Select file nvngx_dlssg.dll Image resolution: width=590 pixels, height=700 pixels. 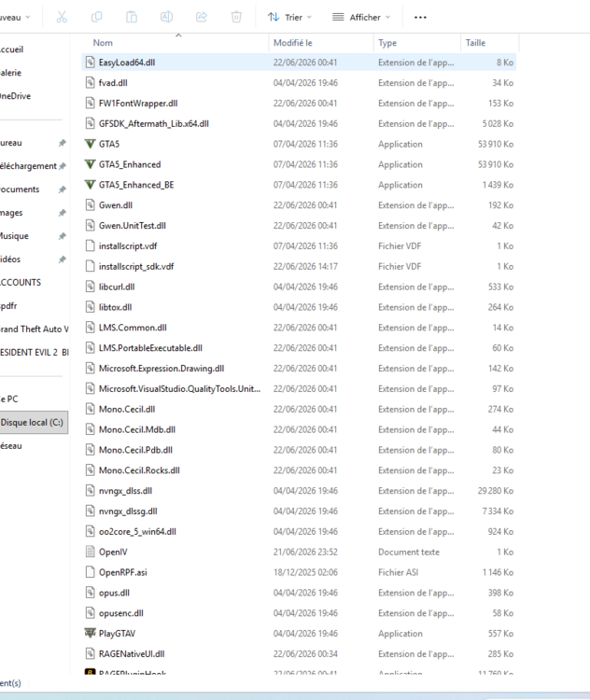click(299, 511)
